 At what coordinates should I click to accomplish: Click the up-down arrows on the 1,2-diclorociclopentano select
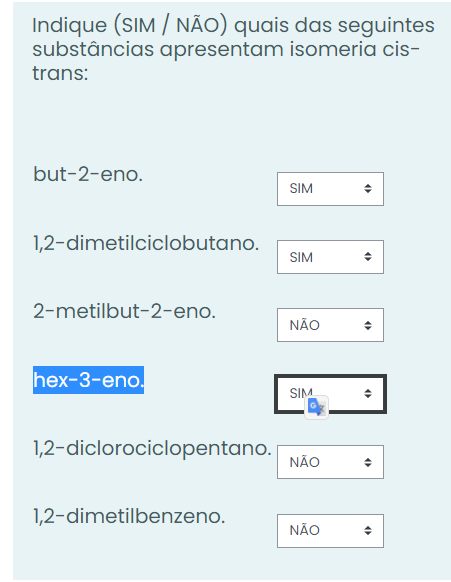(368, 462)
